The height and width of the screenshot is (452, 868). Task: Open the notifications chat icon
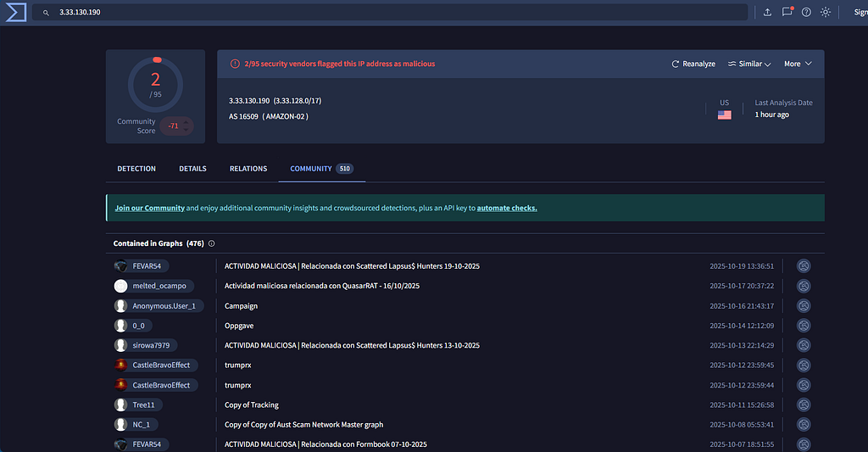pos(787,12)
